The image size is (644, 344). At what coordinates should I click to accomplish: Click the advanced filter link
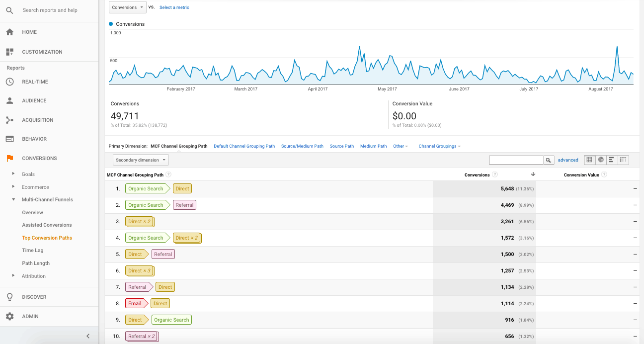568,160
